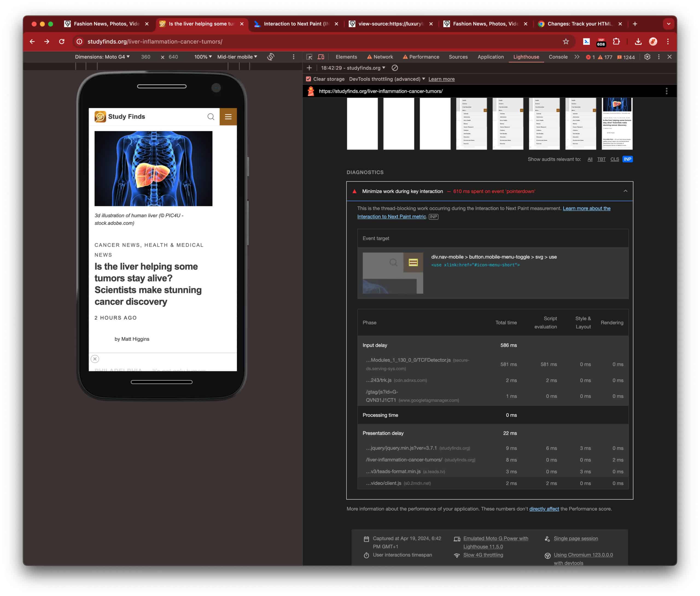Viewport: 700px width, 596px height.
Task: Tap the hamburger menu on the phone
Action: [x=228, y=116]
